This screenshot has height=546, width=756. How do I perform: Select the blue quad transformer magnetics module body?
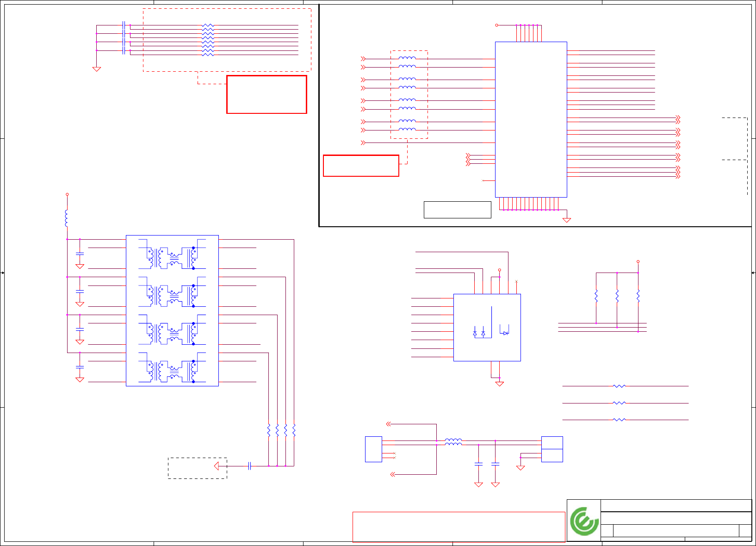coord(172,310)
